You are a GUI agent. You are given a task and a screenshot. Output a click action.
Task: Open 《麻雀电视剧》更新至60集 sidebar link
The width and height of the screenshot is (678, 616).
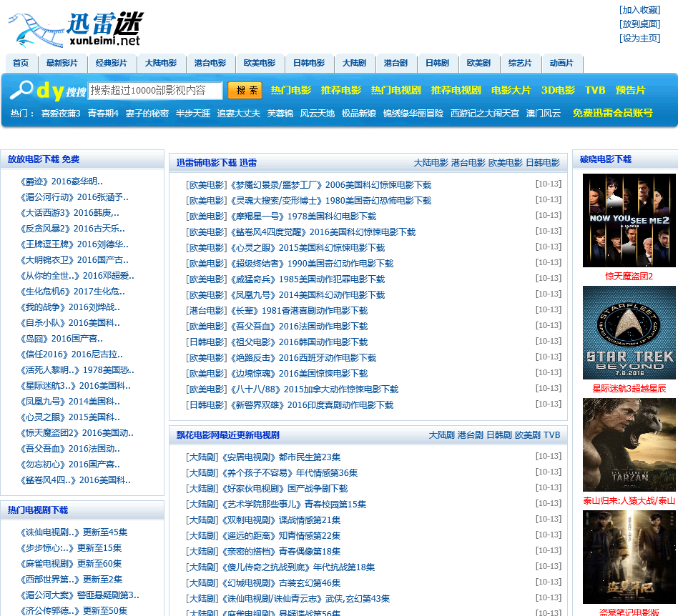[x=71, y=564]
